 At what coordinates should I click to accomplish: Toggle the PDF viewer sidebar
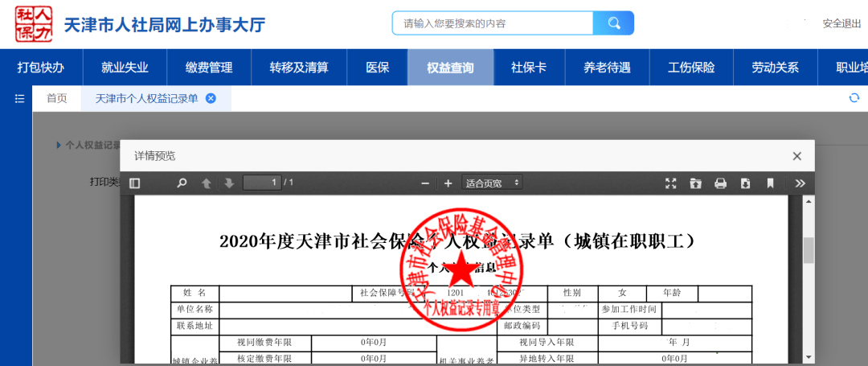[135, 183]
